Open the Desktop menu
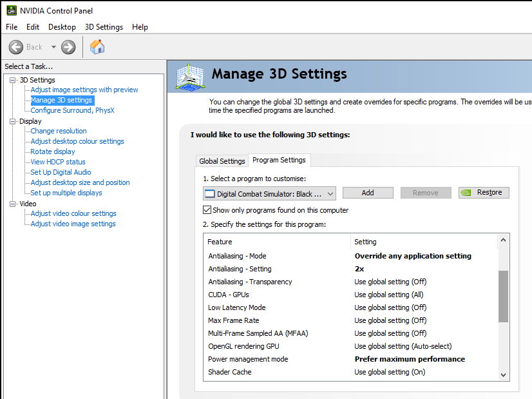 [62, 27]
